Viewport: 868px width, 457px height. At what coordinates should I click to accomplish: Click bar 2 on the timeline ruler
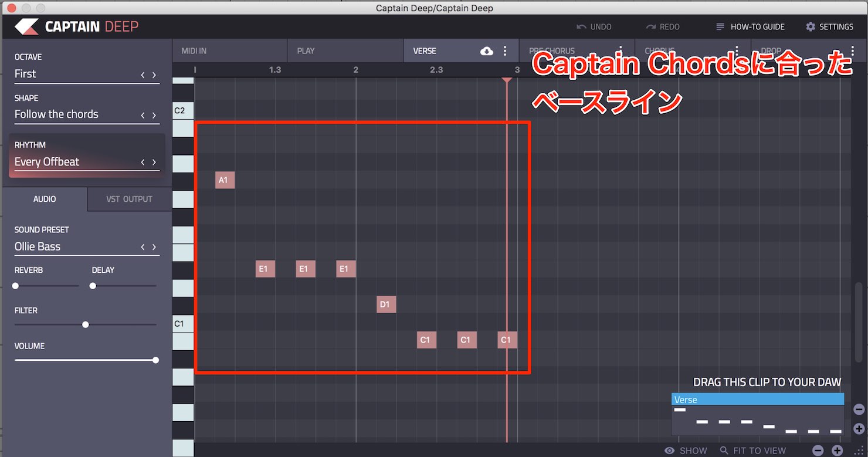[356, 70]
